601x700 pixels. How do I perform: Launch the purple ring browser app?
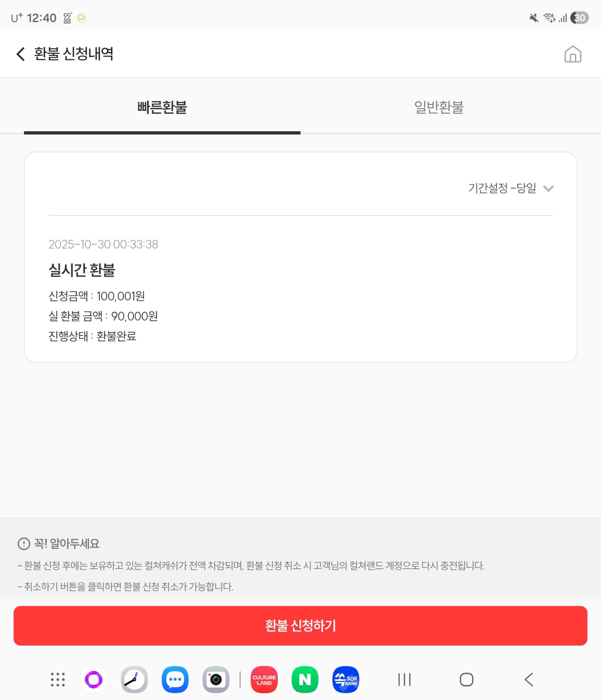coord(94,680)
